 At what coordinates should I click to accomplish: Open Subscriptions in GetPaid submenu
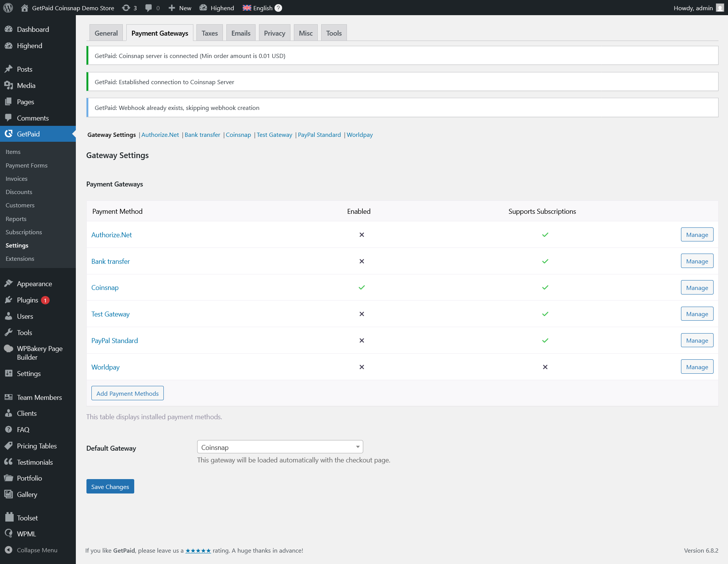[x=24, y=232]
